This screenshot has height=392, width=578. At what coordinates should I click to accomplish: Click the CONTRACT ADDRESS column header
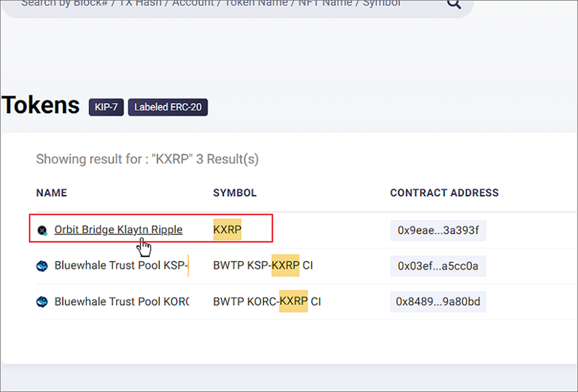pyautogui.click(x=444, y=193)
